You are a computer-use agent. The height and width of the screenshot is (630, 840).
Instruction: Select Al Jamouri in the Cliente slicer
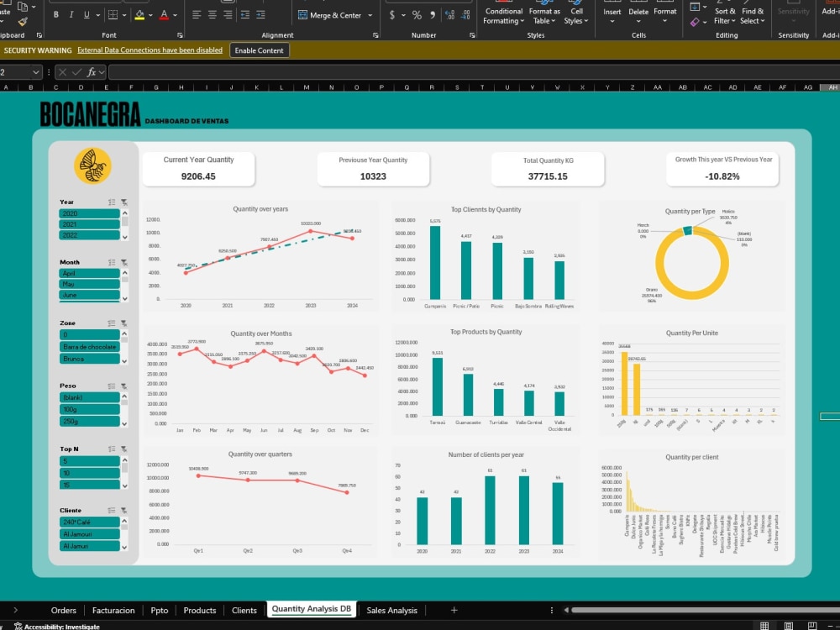pyautogui.click(x=89, y=534)
